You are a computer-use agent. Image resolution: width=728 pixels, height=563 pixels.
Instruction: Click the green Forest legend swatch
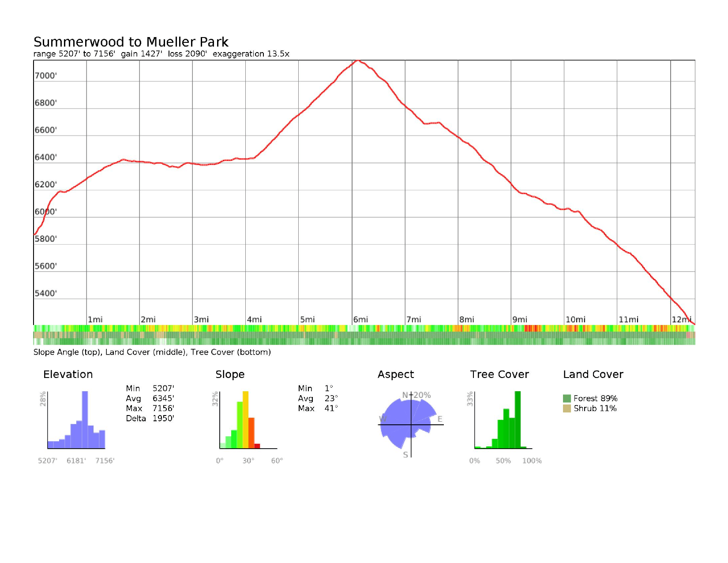567,398
